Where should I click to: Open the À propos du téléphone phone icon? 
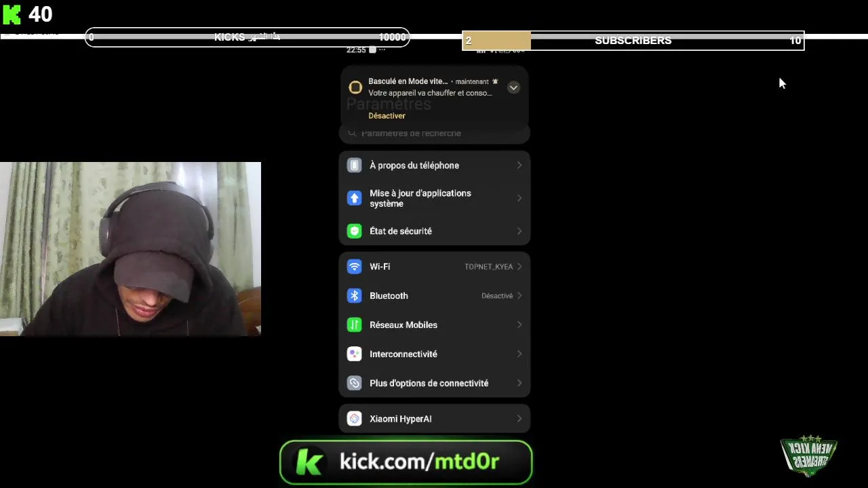(354, 165)
